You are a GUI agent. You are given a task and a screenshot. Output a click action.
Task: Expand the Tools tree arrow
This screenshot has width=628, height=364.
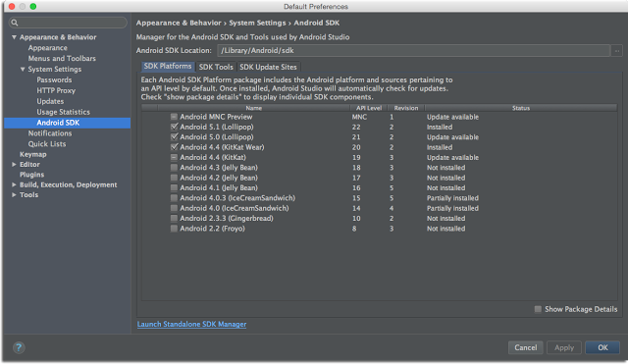coord(14,195)
